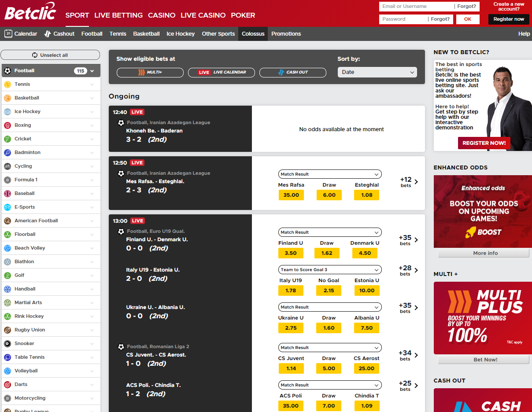Select the Ice Hockey icon in sidebar
The height and width of the screenshot is (412, 532).
click(7, 111)
